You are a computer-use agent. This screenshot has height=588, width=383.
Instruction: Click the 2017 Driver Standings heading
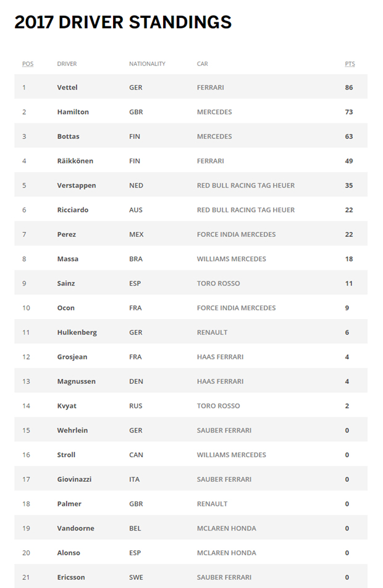point(123,22)
